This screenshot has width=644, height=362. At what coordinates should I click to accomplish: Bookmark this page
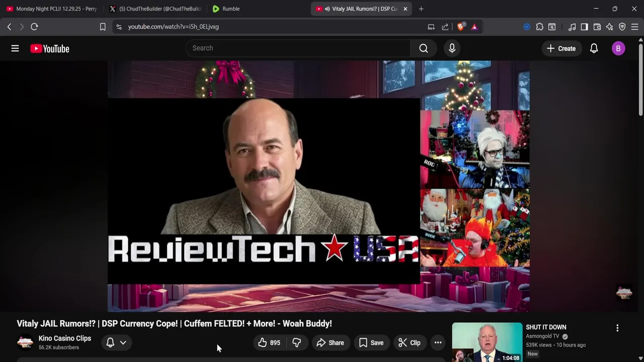(x=103, y=27)
